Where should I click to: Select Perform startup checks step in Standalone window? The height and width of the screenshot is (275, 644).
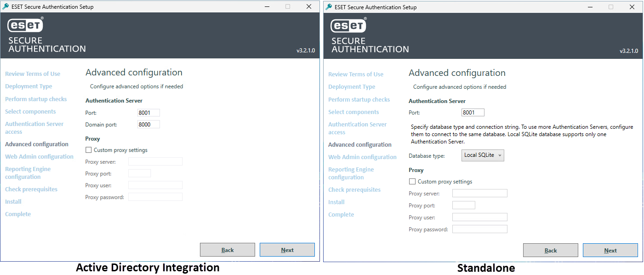359,99
